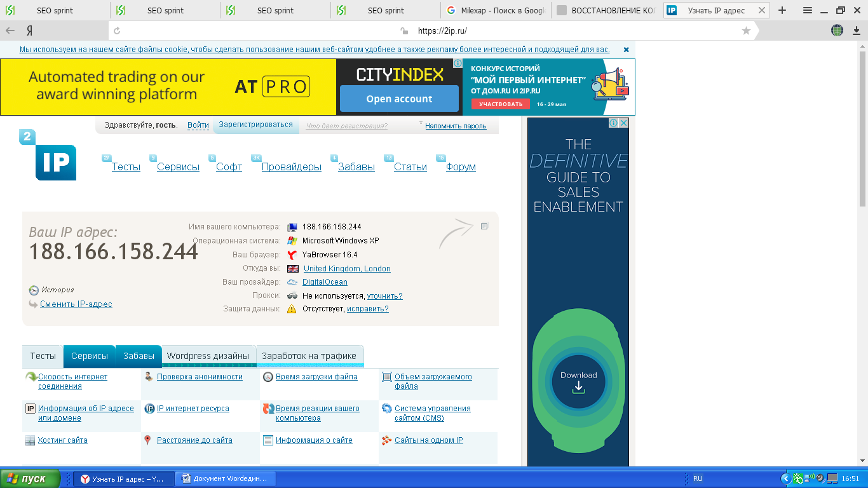The width and height of the screenshot is (868, 488).
Task: Click the Download circle in the sidebar ad
Action: (578, 383)
